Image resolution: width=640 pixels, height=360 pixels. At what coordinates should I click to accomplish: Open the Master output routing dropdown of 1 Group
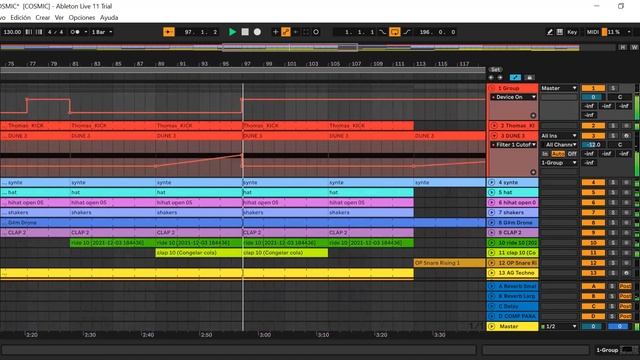click(x=559, y=88)
